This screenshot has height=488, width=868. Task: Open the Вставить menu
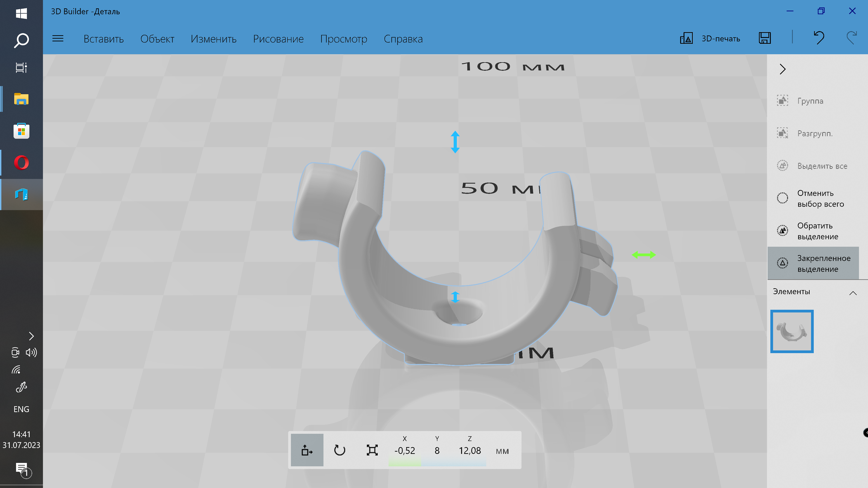pos(104,39)
